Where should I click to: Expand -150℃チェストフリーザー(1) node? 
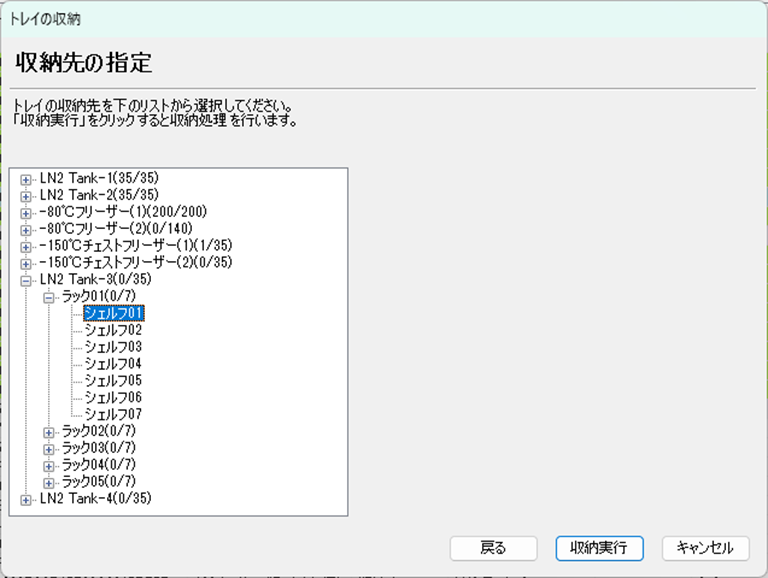26,246
